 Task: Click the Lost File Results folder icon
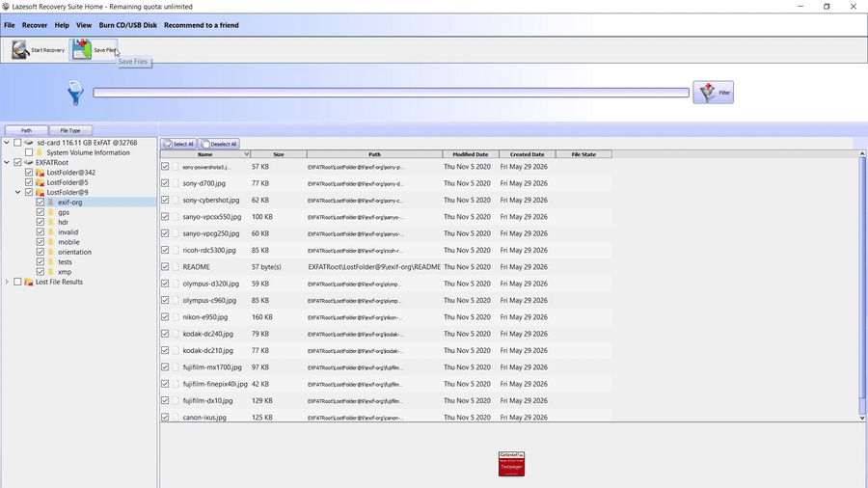(x=29, y=283)
